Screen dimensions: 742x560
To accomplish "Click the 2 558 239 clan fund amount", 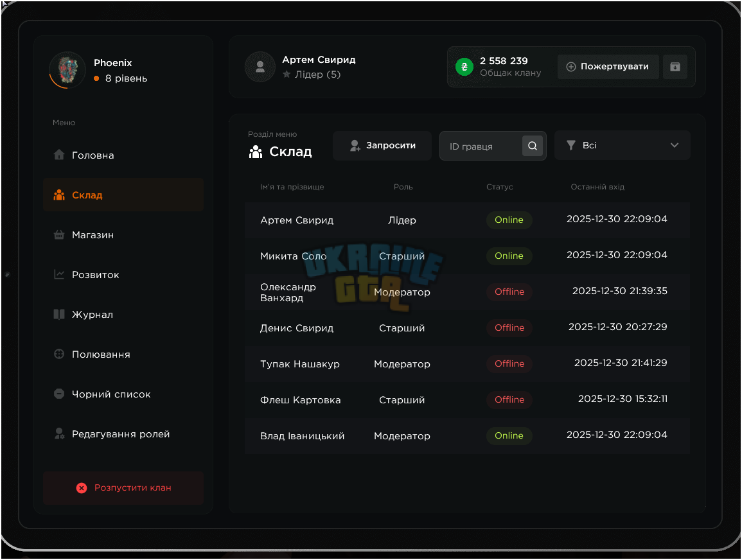I will click(504, 61).
